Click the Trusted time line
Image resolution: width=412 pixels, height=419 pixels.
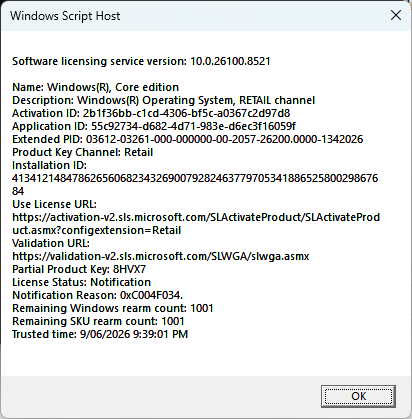100,334
